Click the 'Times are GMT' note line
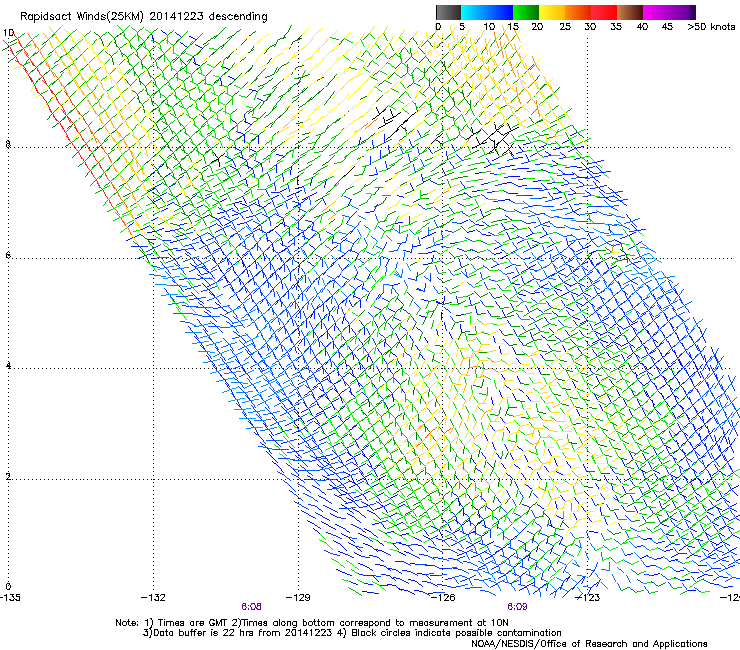740x650 pixels. [312, 623]
